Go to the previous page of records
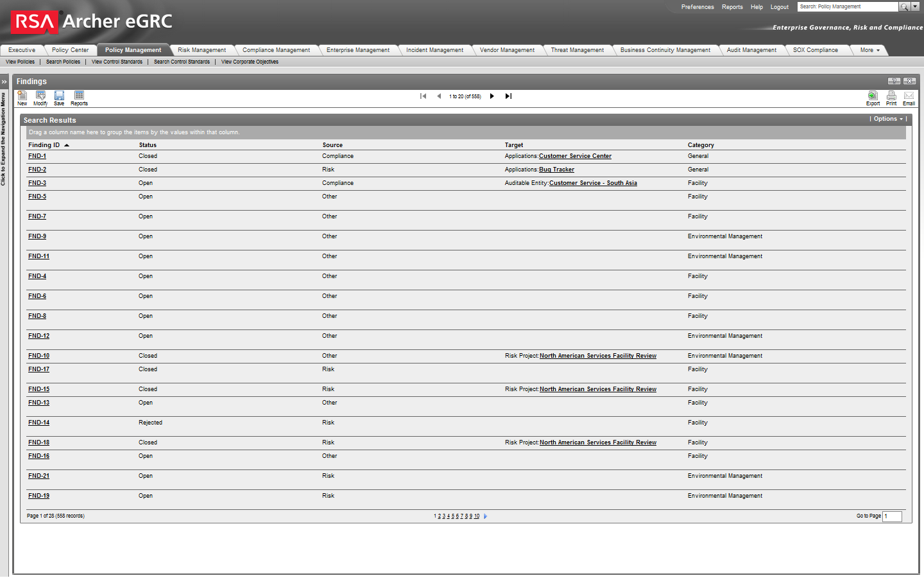Viewport: 924px width, 578px height. (439, 96)
